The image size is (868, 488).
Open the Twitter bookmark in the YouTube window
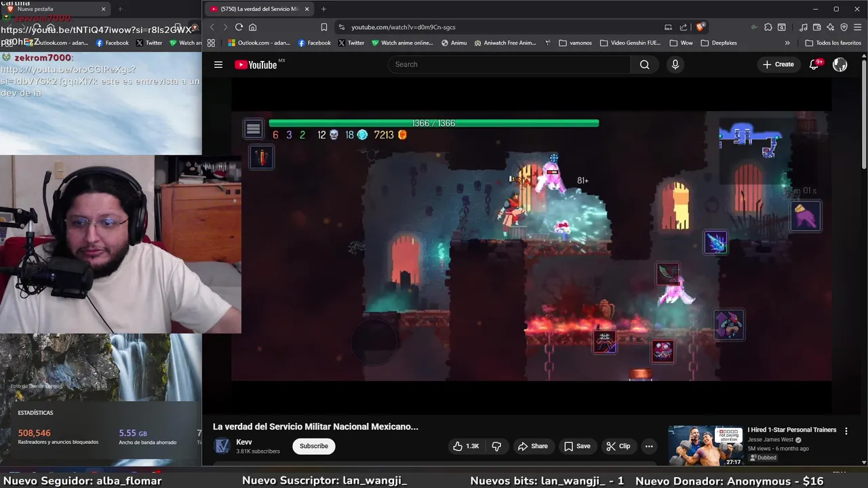tap(351, 43)
